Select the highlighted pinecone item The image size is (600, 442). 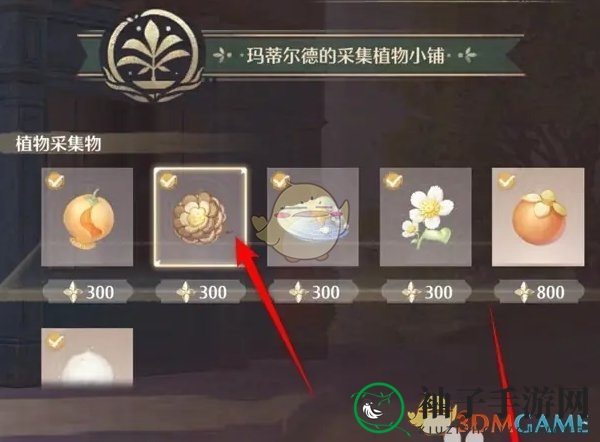200,217
